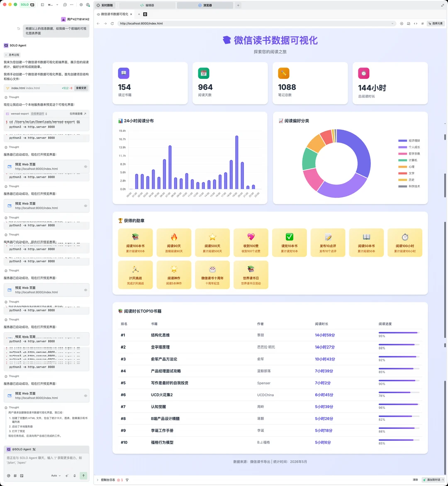Screen dimensions: 448x486
Task: Click the 结构化思维 book title
Action: click(x=160, y=335)
